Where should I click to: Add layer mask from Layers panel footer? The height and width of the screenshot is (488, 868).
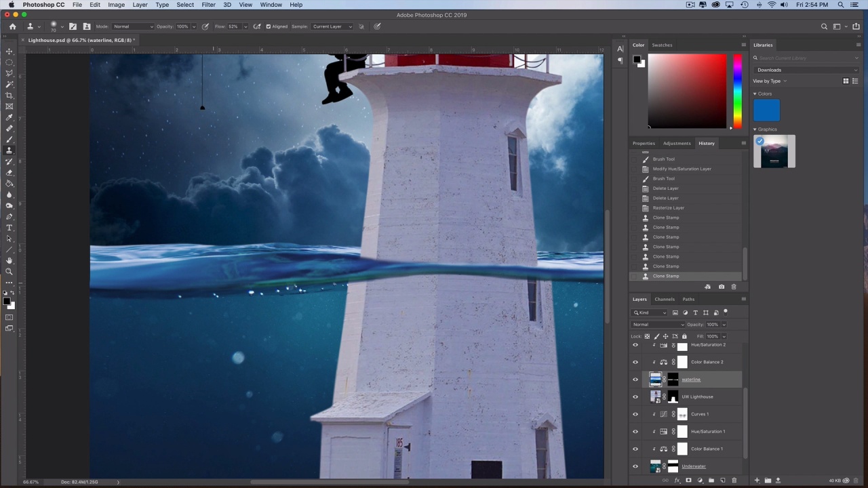688,481
